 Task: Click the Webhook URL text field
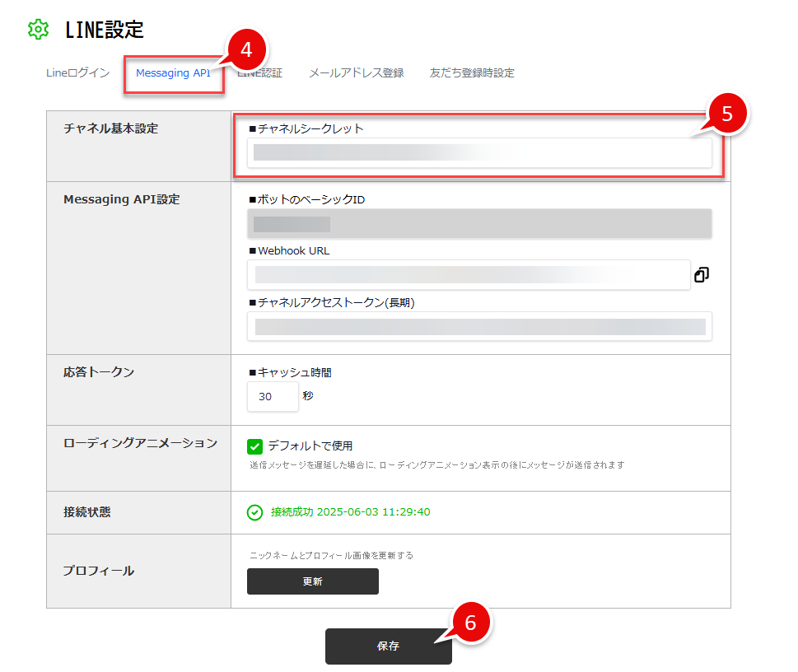[x=468, y=275]
